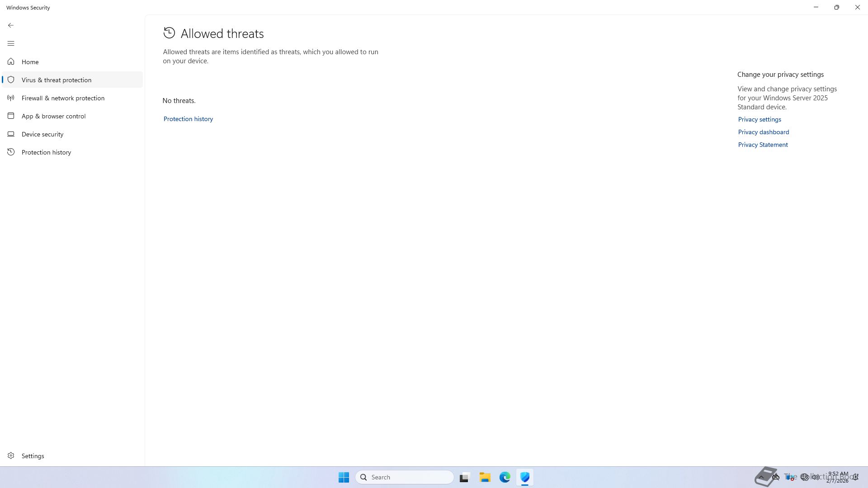Open the Protection history link under No threats
This screenshot has width=868, height=488.
tap(188, 119)
